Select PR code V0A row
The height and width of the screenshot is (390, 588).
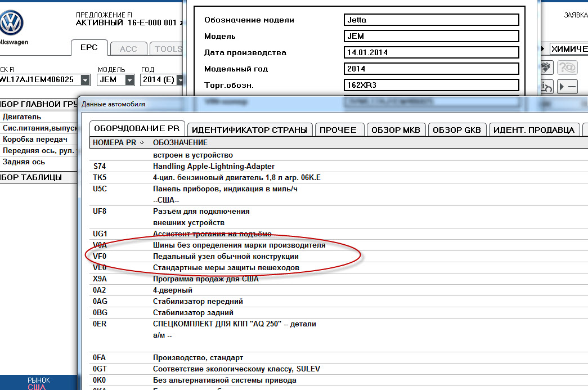(x=339, y=245)
